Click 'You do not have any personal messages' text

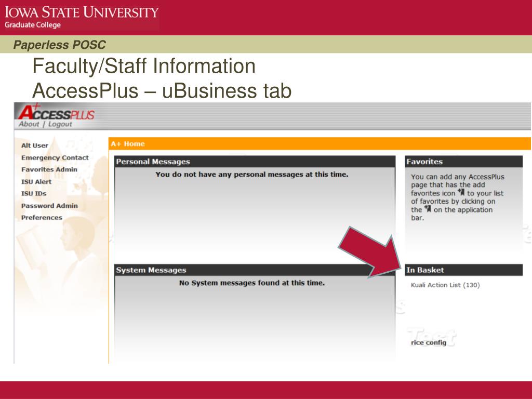pos(252,175)
